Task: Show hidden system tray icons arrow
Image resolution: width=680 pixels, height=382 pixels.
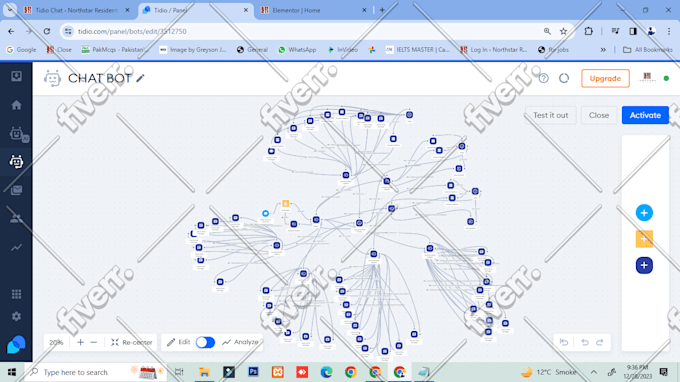Action: [593, 372]
